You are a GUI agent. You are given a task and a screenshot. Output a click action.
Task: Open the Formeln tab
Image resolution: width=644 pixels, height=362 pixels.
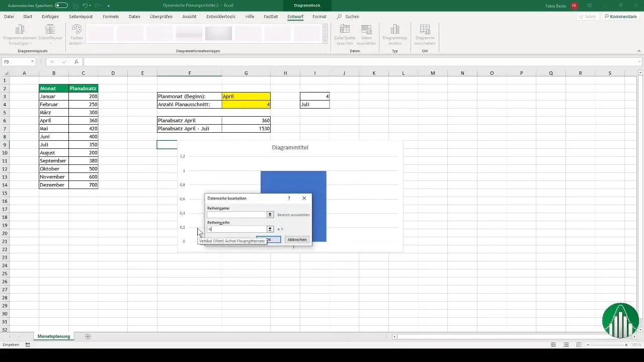pos(111,17)
